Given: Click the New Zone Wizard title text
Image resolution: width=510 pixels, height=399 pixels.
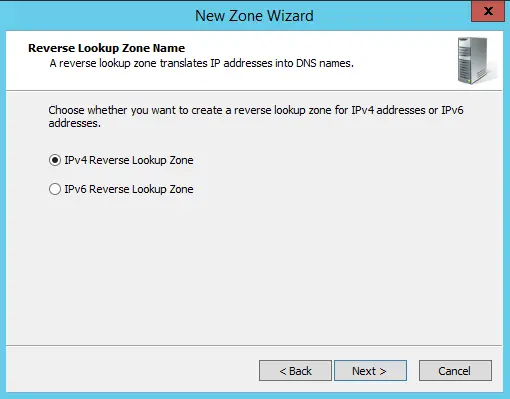Looking at the screenshot, I should pos(254,16).
